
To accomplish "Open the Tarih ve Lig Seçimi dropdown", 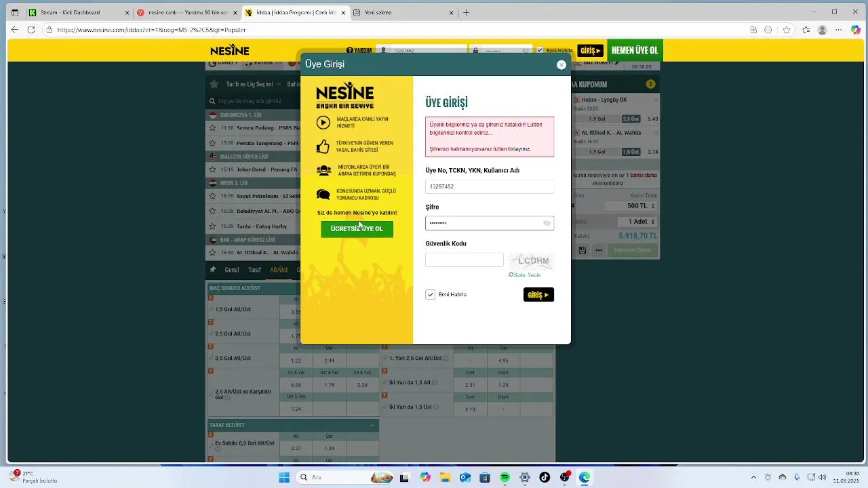I will (254, 84).
